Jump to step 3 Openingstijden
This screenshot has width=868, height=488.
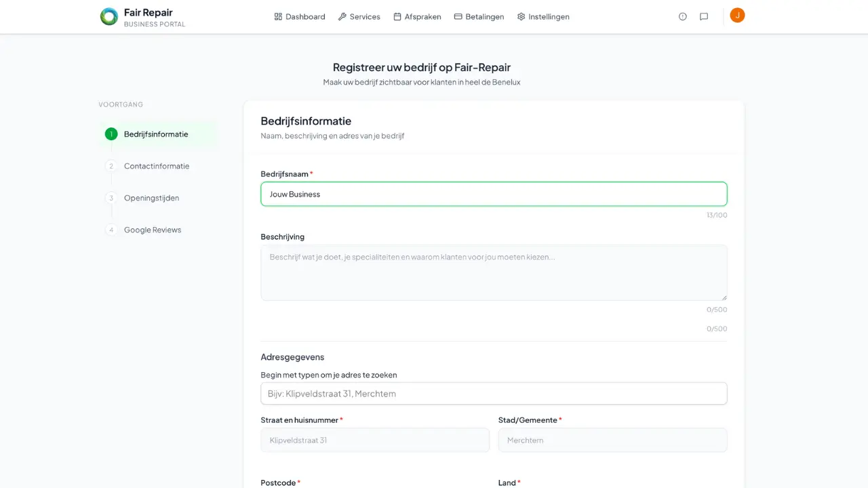[x=151, y=198]
